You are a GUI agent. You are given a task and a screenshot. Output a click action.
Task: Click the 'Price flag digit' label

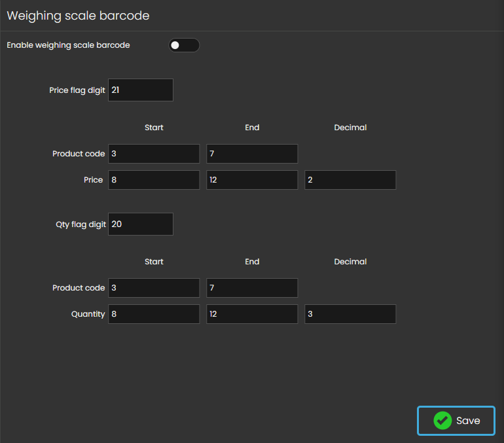pos(77,90)
